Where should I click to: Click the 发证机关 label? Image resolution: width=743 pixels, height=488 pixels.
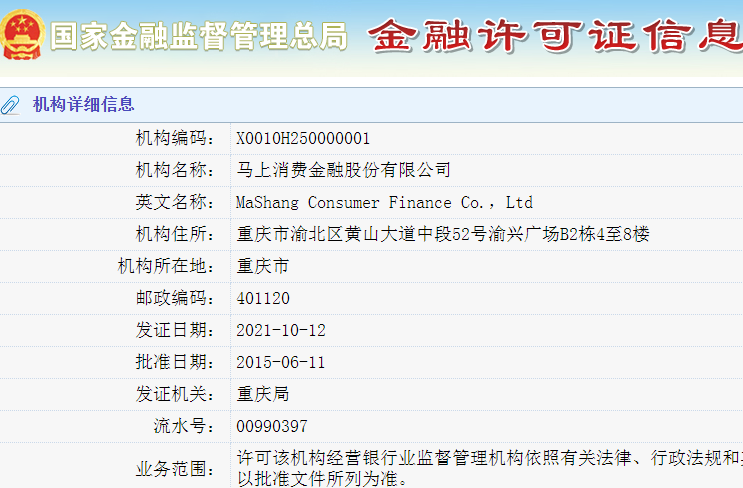point(175,394)
